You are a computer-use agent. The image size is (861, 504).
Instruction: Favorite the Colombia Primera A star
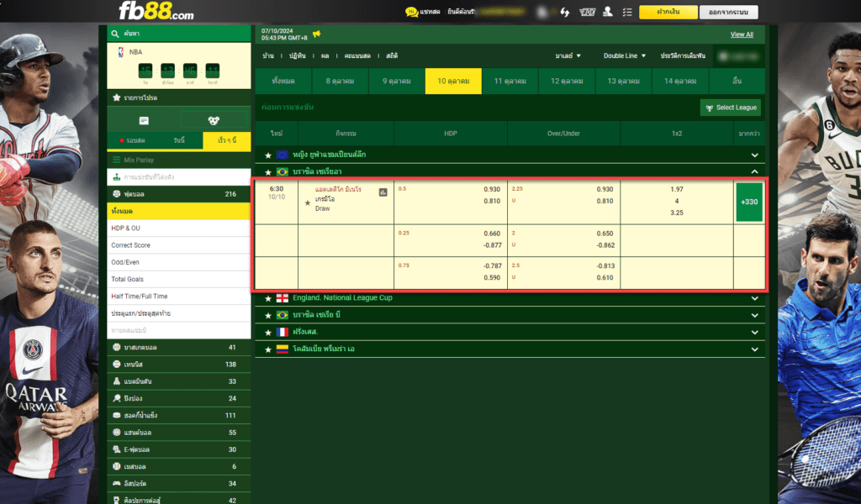(x=268, y=350)
